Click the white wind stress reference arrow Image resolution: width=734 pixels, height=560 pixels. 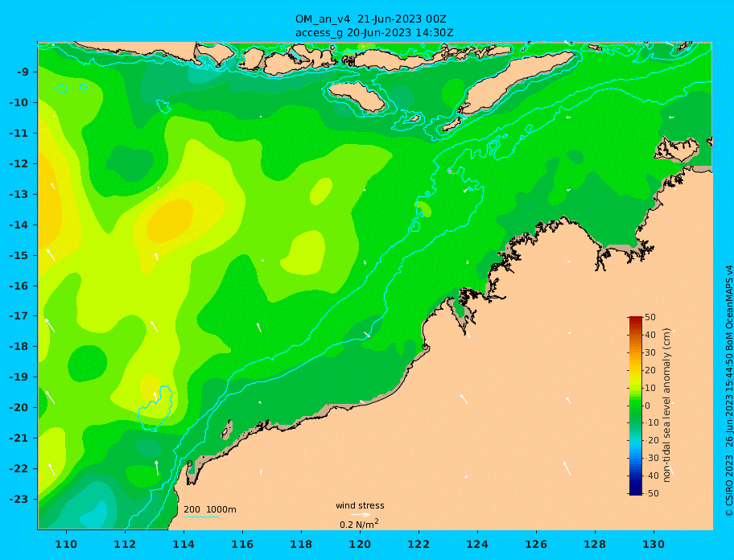(x=361, y=515)
